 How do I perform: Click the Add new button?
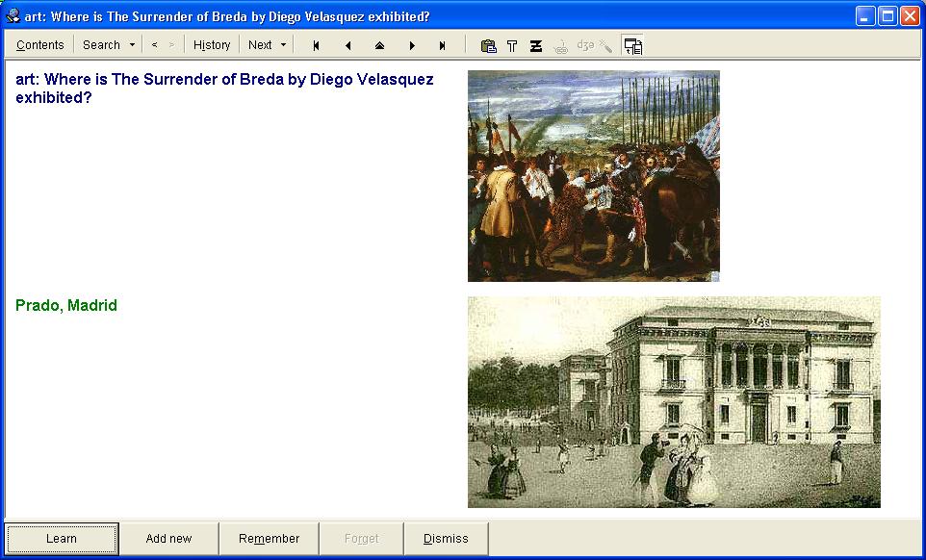click(168, 539)
